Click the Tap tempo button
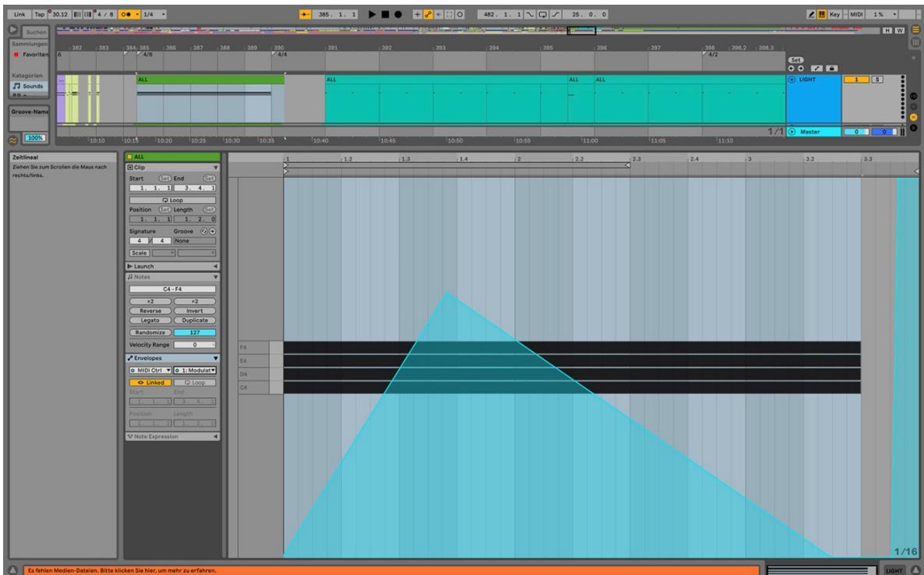Screen dimensions: 924x575 pos(39,14)
